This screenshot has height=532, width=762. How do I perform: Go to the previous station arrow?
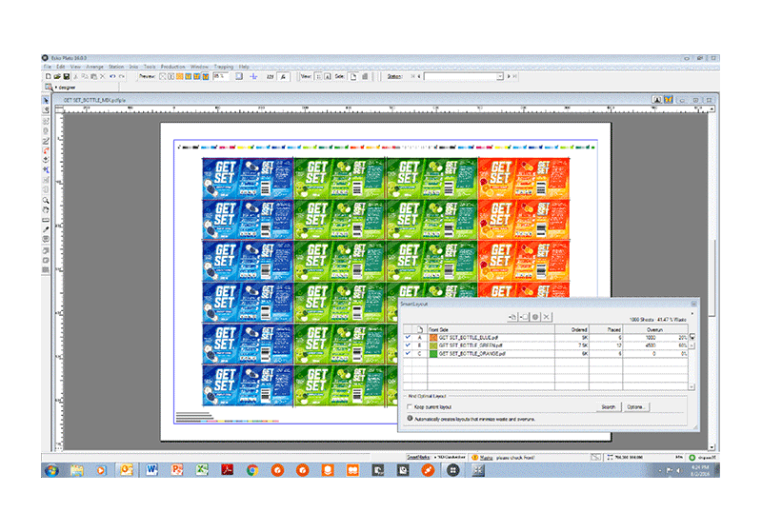click(419, 76)
